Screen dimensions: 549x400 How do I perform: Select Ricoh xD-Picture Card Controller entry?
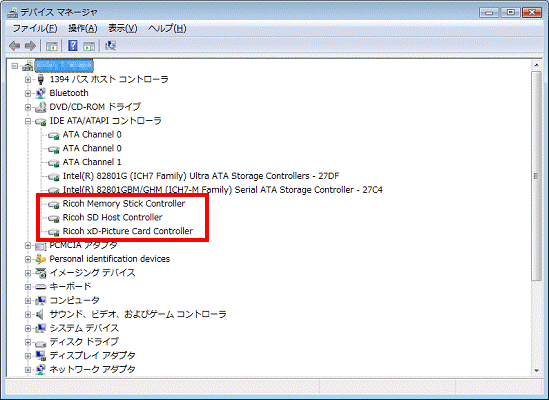point(127,231)
